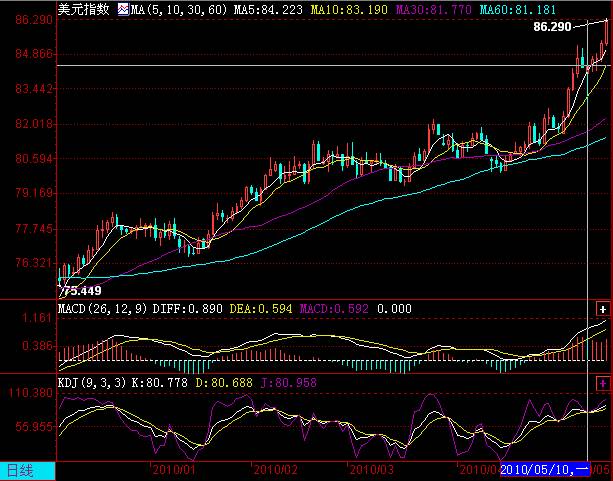Viewport: 613px width, 481px height.
Task: Click the KDJ(9,3,3) parameter label
Action: [92, 382]
